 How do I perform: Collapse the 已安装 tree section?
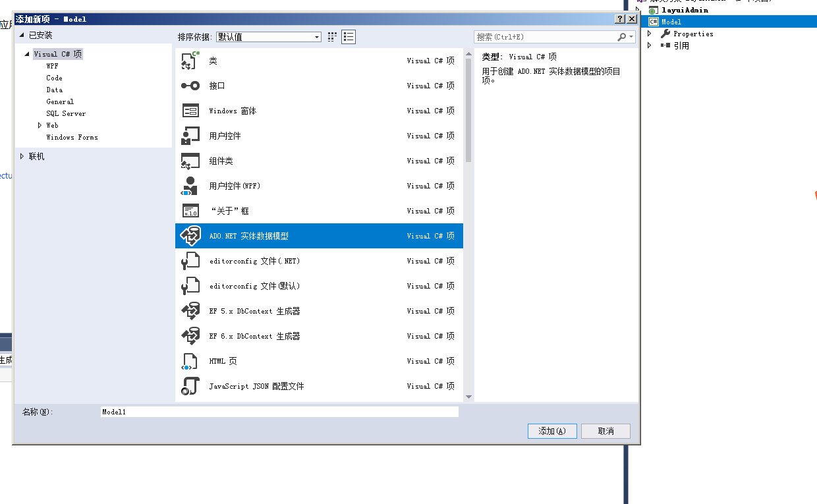click(22, 35)
